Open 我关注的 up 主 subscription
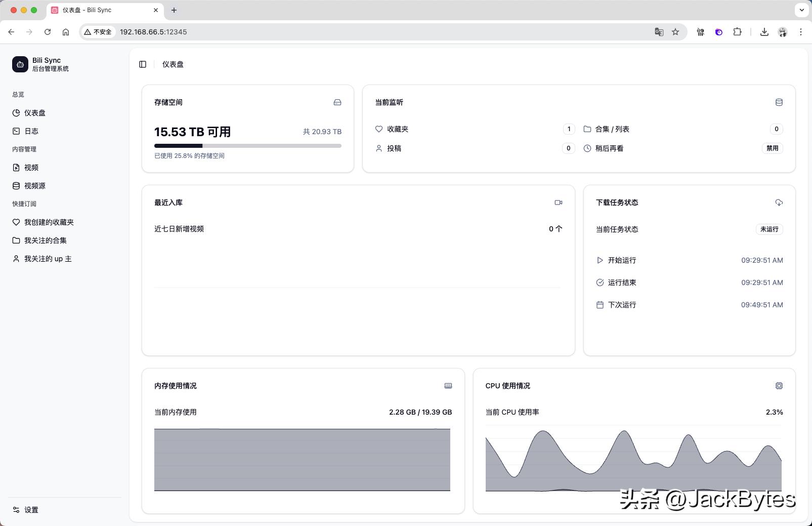812x526 pixels. tap(65, 259)
